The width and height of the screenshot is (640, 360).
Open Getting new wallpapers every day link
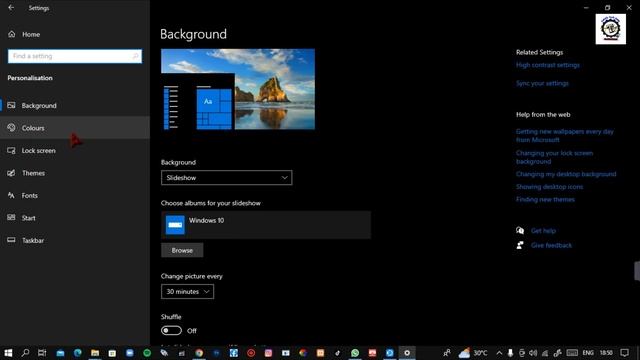[565, 136]
